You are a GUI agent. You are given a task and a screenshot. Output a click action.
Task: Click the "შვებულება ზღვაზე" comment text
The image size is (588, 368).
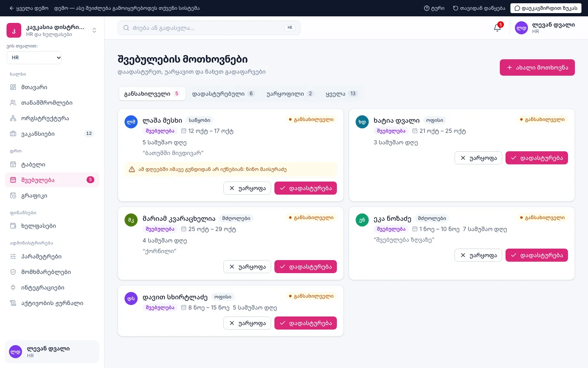click(x=404, y=240)
